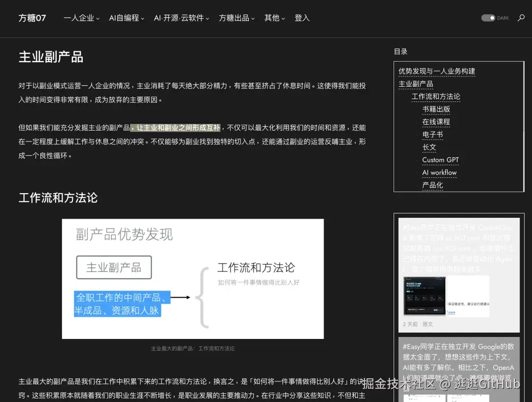Viewport: 532px width, 402px height.
Task: Click the 登入 menu item
Action: point(302,18)
